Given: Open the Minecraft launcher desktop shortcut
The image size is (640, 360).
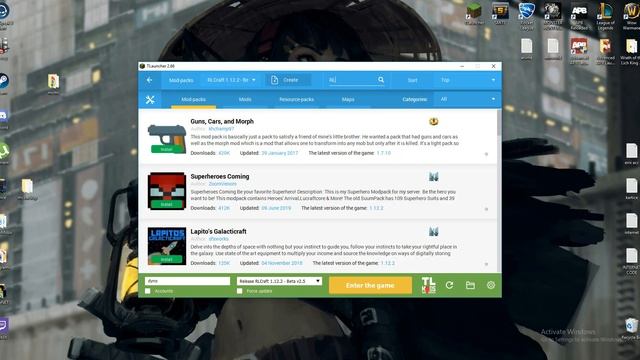Looking at the screenshot, I should coord(474,13).
